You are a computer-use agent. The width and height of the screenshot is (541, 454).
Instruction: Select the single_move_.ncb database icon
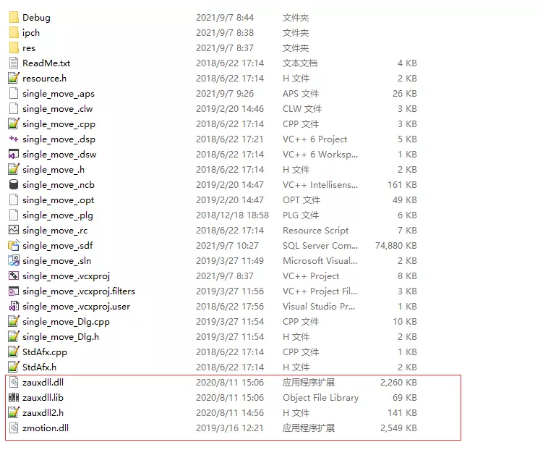point(13,185)
